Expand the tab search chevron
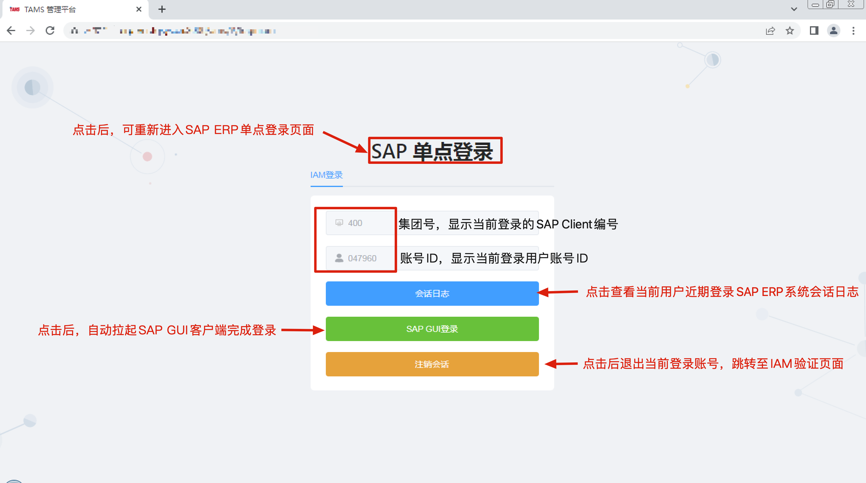 (794, 9)
